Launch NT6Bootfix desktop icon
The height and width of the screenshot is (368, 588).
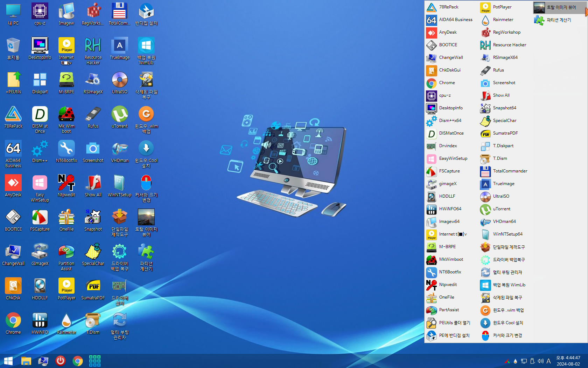pyautogui.click(x=66, y=152)
